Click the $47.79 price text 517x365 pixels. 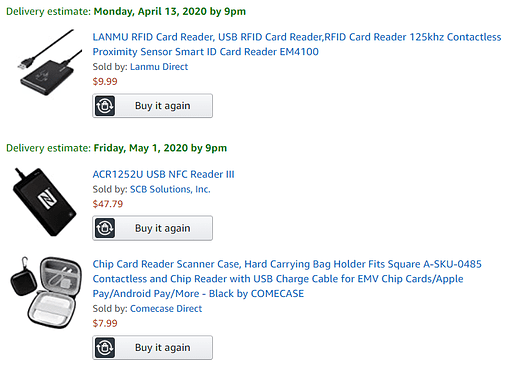pyautogui.click(x=108, y=204)
